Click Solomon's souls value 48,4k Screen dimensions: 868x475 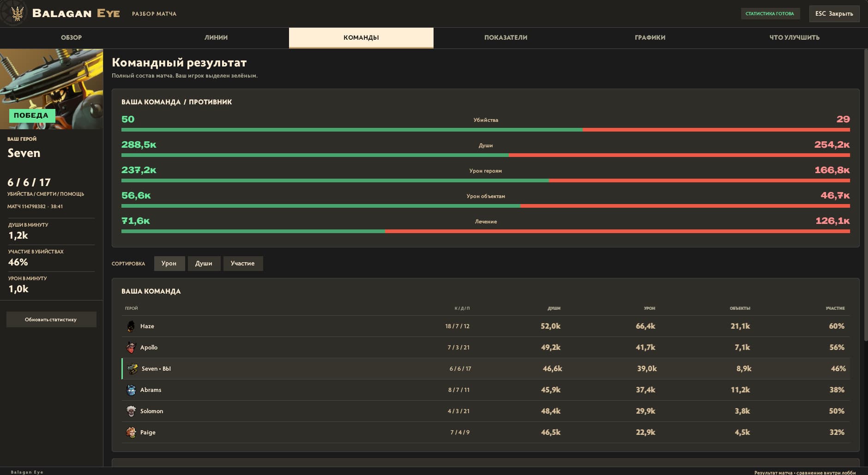pos(551,411)
